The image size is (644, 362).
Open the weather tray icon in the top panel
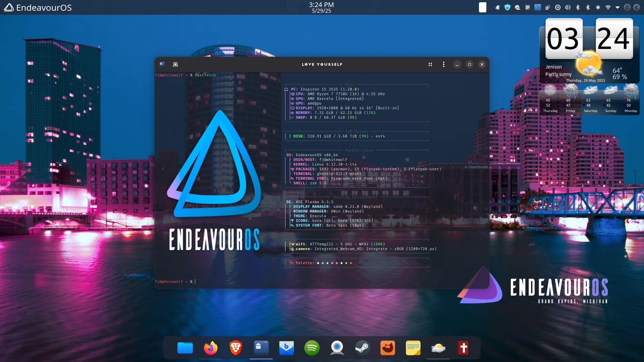(x=518, y=7)
